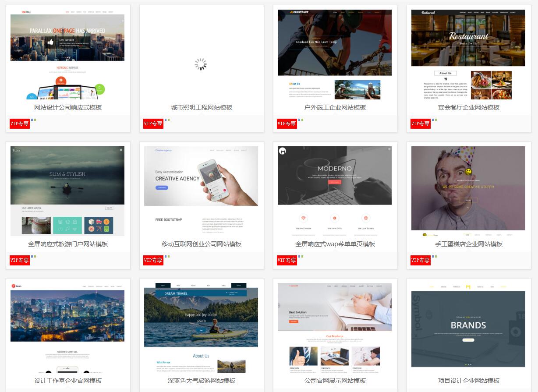The image size is (538, 392).
Task: Click VIP专享 badge under 手工蛋糕店企业网站模板
Action: click(x=421, y=260)
